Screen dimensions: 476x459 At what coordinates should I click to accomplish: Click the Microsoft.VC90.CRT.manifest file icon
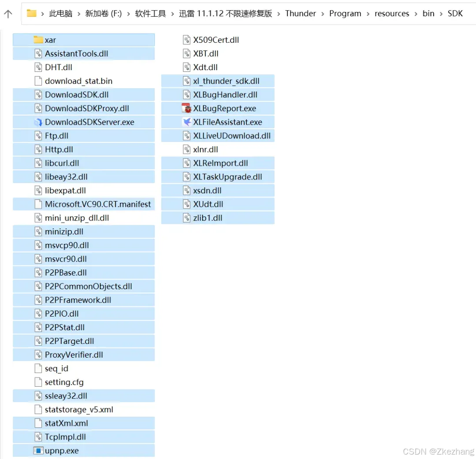coord(38,204)
